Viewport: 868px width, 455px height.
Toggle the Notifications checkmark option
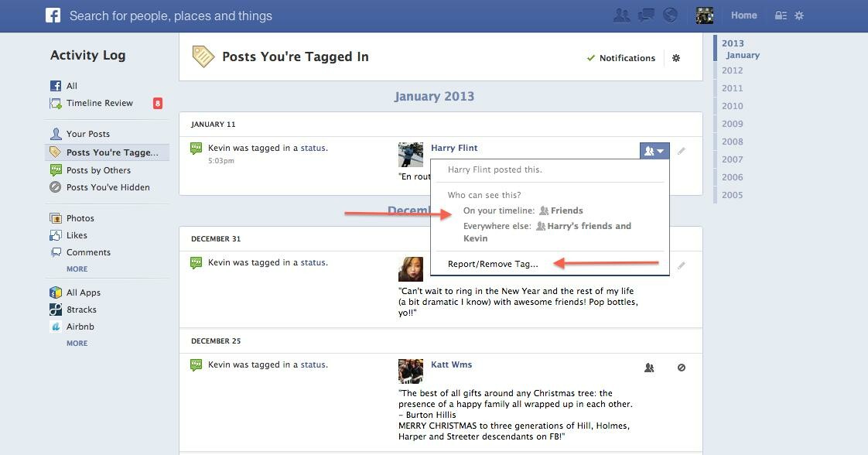620,58
